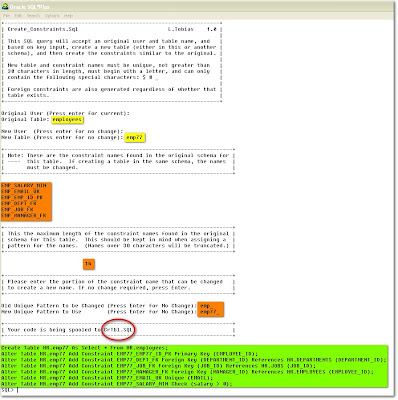Click the highlighted 'emp77' new table value
The image size is (398, 400).
[135, 137]
